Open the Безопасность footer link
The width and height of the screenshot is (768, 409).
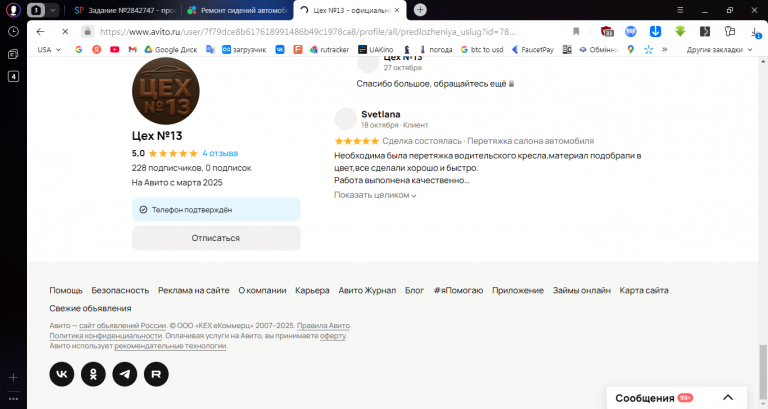(x=120, y=290)
